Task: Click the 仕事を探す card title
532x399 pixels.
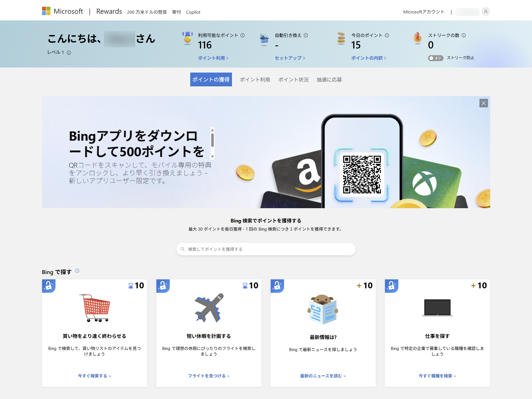Action: click(x=437, y=336)
